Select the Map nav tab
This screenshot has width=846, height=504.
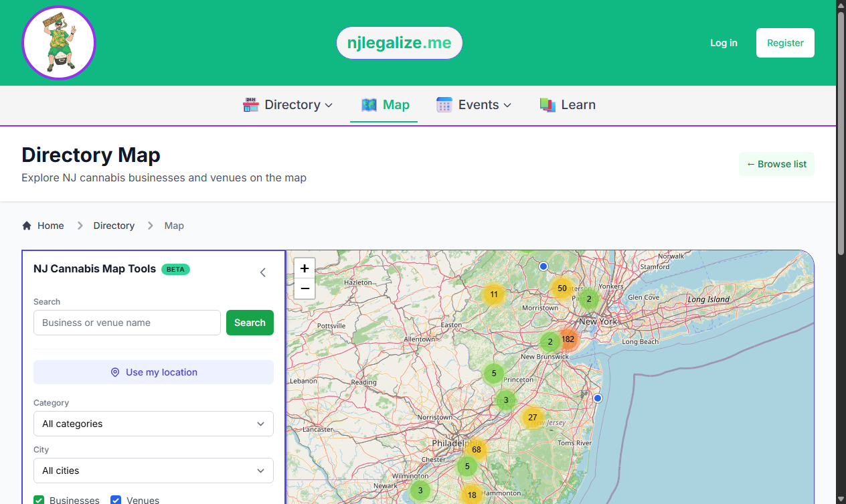click(x=384, y=104)
